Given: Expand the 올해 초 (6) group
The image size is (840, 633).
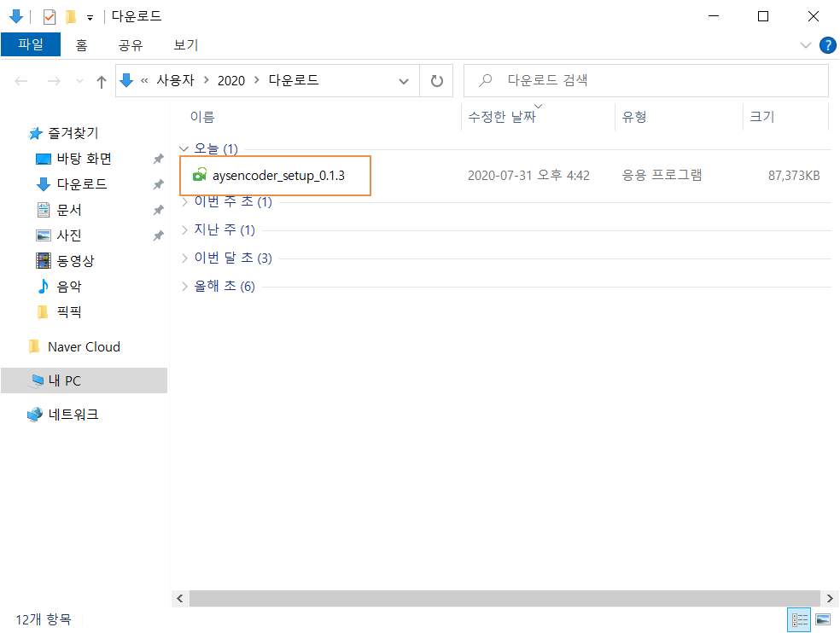Looking at the screenshot, I should (x=184, y=287).
